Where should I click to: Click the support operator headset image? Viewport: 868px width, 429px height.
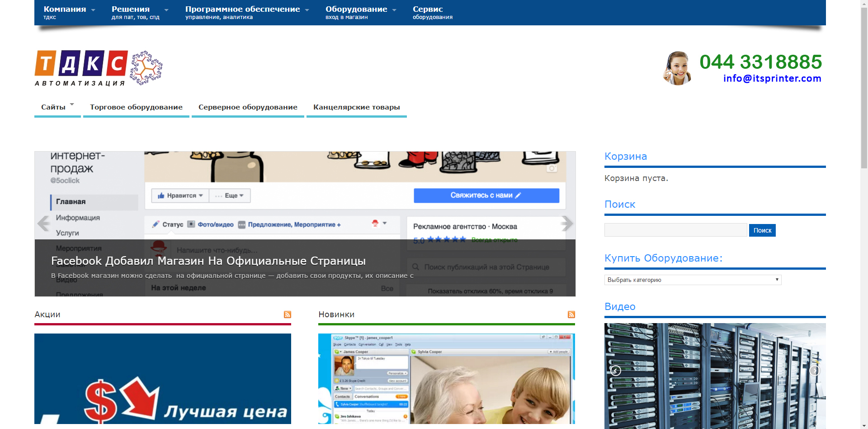(677, 68)
